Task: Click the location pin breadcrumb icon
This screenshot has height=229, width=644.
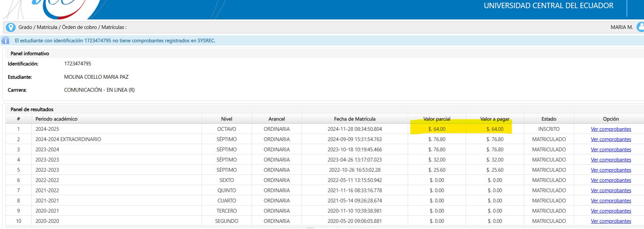Action: (11, 27)
